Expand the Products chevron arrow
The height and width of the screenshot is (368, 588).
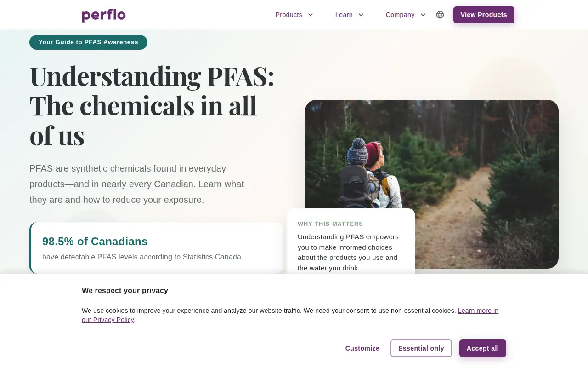click(x=311, y=15)
